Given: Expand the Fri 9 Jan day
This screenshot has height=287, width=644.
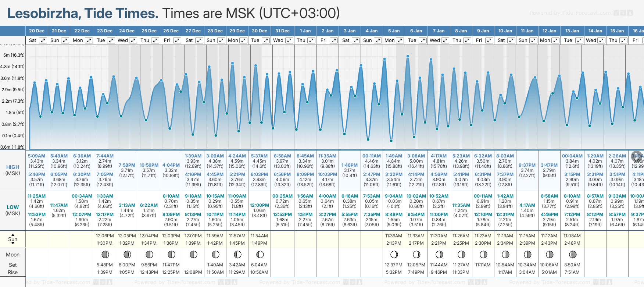Looking at the screenshot, I should point(489,40).
